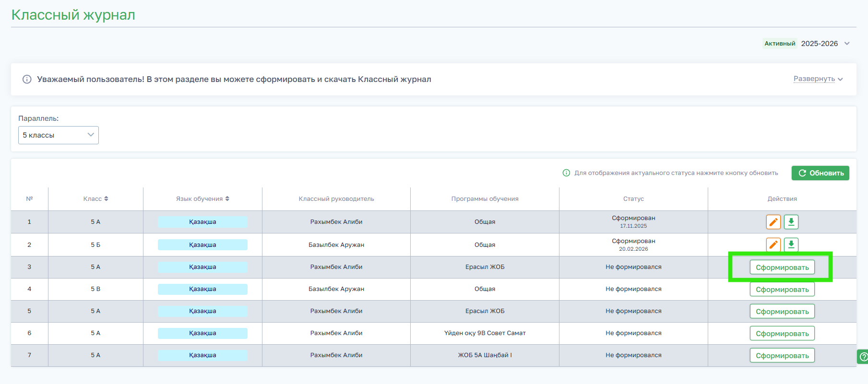Screen dimensions: 868x384
Task: Expand the notice with Развернуть
Action: pyautogui.click(x=818, y=79)
